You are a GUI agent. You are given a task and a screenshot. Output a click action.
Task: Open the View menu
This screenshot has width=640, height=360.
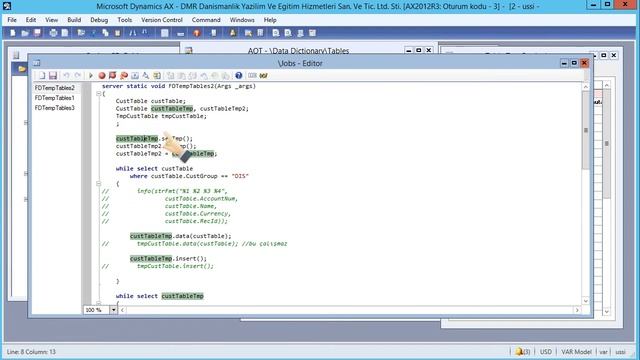[x=51, y=20]
